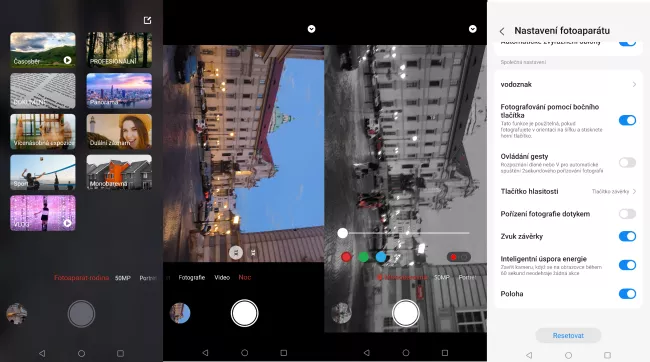Expand the top dropdown arrow in Monobarevná screen
The image size is (650, 362).
tap(473, 29)
